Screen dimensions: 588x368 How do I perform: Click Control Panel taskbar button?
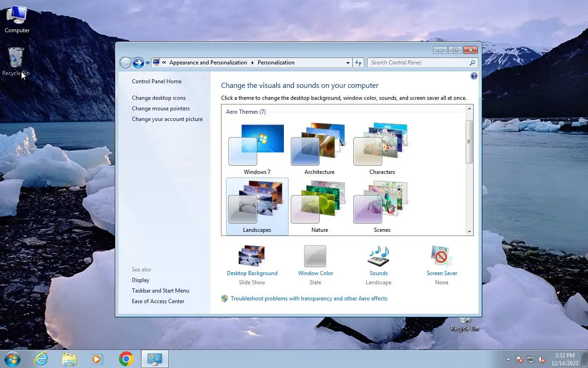coord(155,359)
